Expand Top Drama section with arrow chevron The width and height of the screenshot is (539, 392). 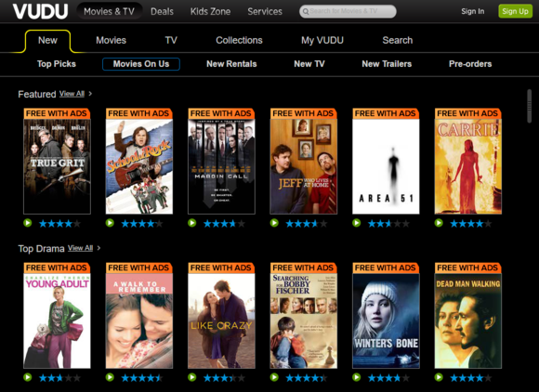click(99, 248)
